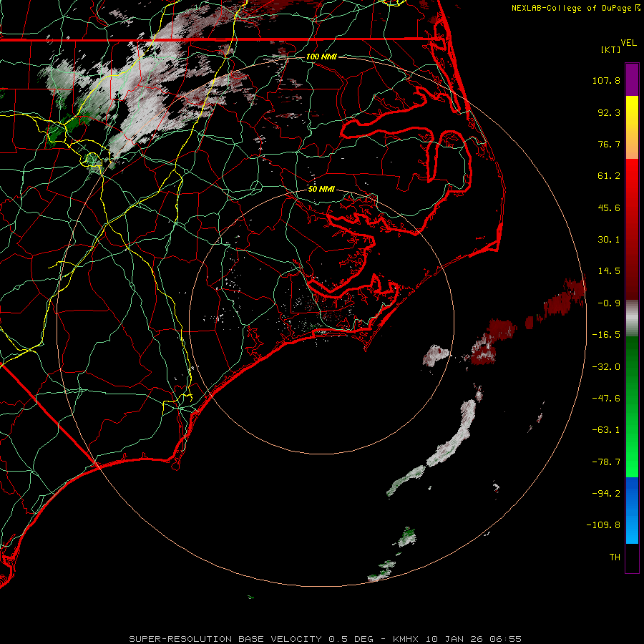Click the purple segment of the color bar
Screen dimensions: 644x644
pos(632,79)
